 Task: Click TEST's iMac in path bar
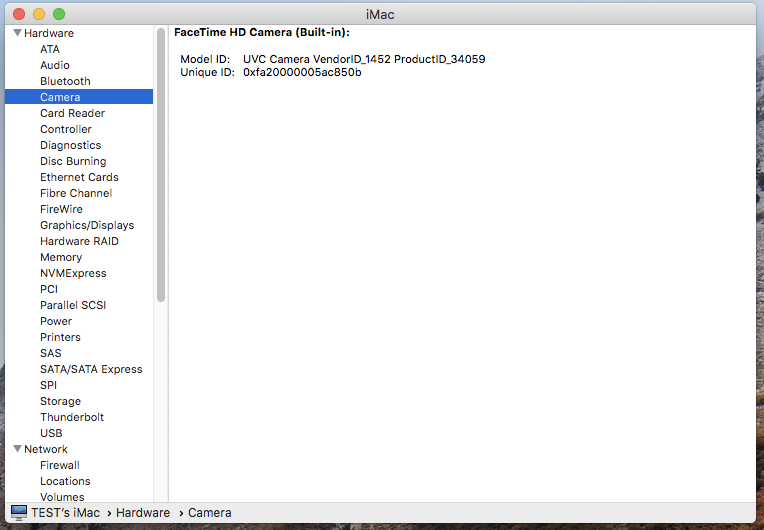pos(65,513)
